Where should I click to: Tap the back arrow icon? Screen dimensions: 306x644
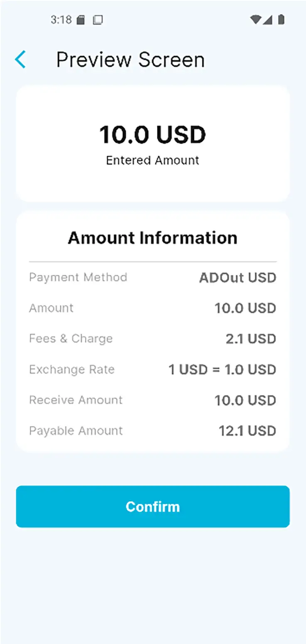tap(20, 60)
